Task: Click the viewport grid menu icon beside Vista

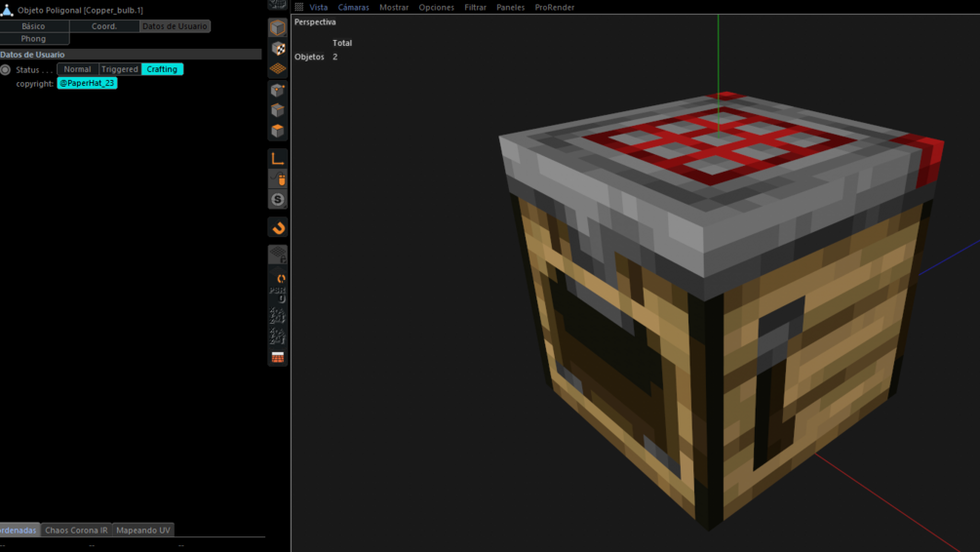Action: [299, 7]
